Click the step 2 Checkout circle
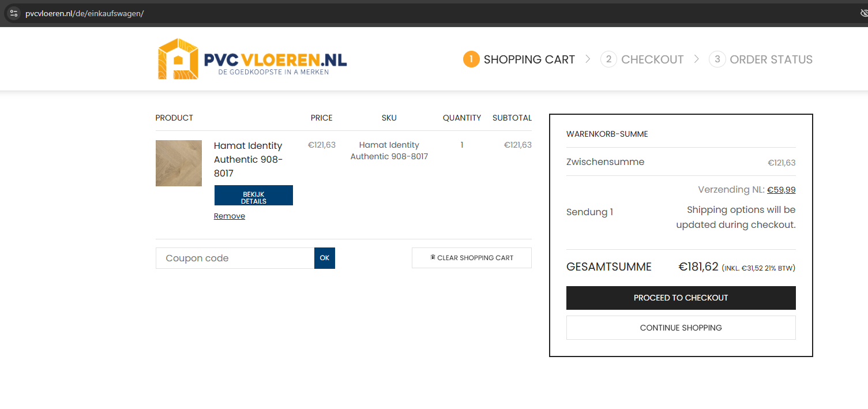This screenshot has width=868, height=409. click(608, 59)
